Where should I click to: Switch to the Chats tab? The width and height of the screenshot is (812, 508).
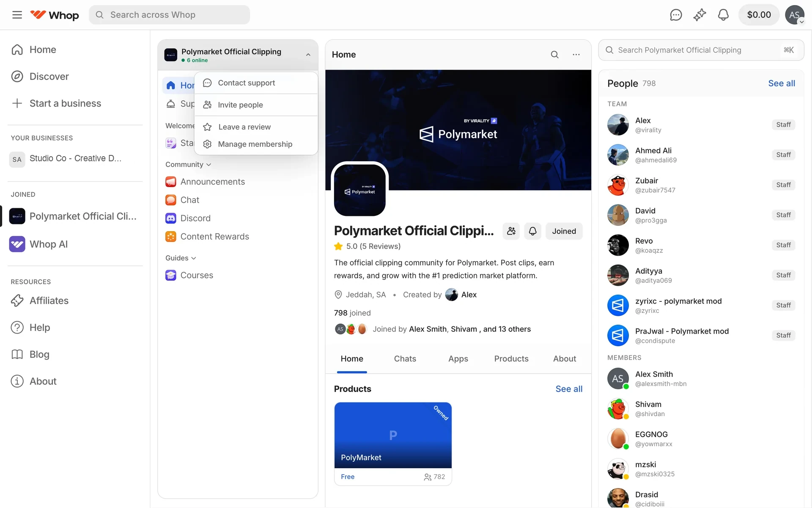(x=405, y=359)
